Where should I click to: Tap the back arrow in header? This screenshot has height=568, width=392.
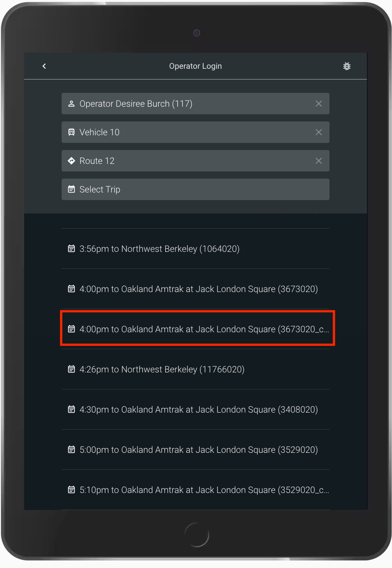[44, 66]
